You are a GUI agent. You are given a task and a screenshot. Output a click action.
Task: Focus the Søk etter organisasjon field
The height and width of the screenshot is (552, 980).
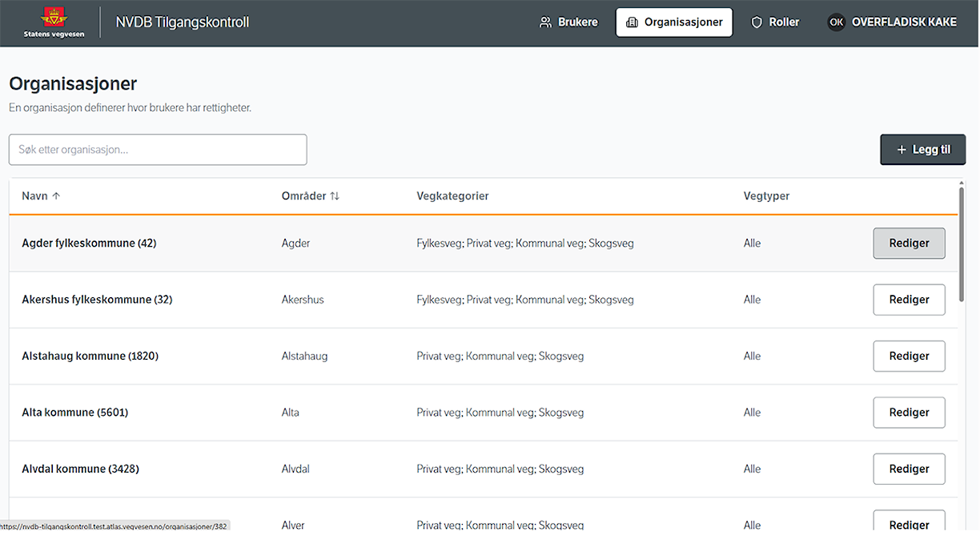click(158, 150)
